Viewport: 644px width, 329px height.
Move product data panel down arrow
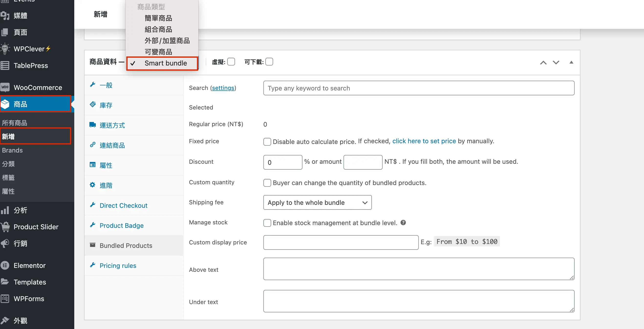click(x=556, y=63)
